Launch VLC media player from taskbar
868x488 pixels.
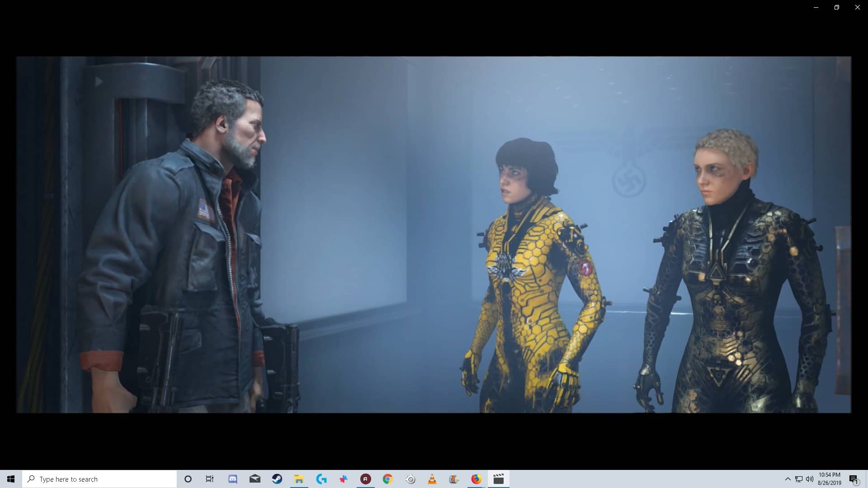click(x=432, y=479)
